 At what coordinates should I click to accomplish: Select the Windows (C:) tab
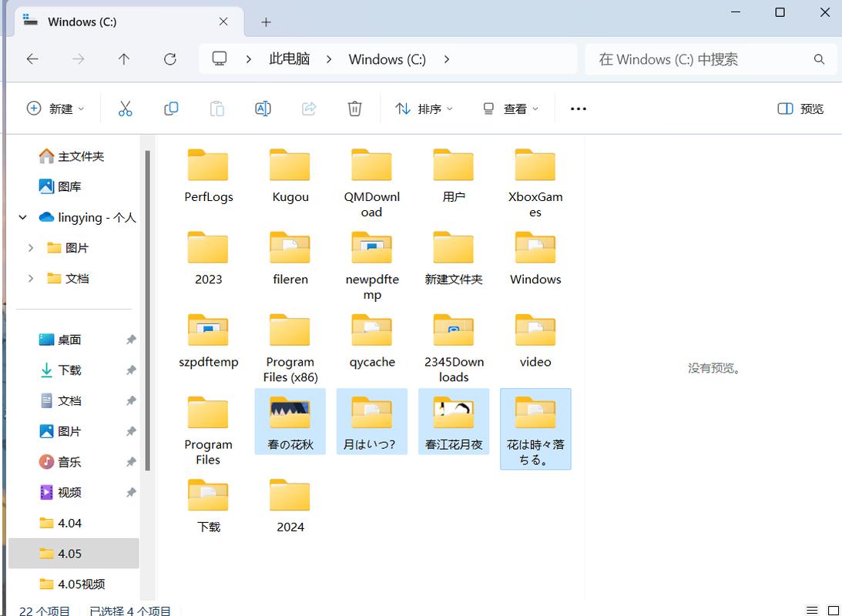pos(129,22)
